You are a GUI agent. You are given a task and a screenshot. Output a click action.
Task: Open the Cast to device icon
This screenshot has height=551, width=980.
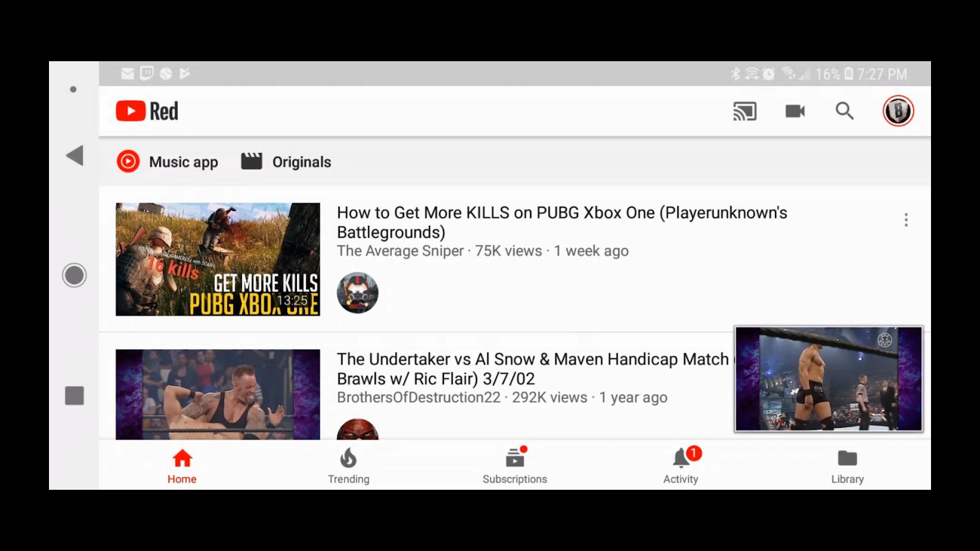point(745,111)
